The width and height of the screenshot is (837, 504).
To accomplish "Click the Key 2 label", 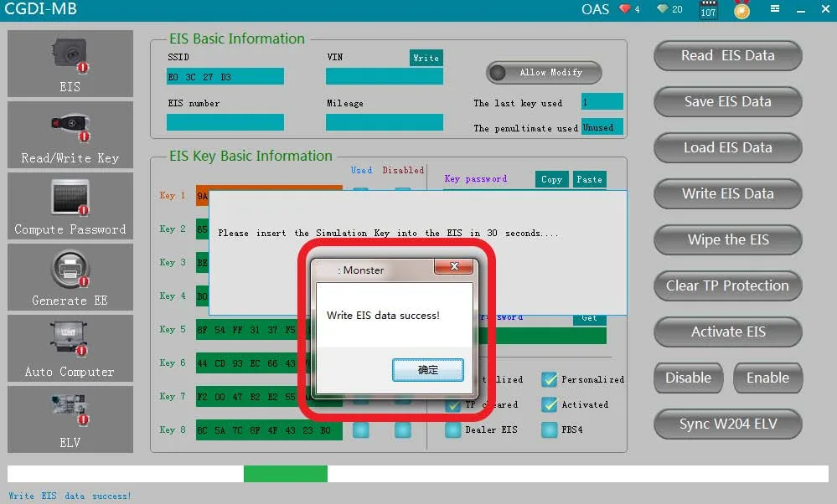I will click(173, 229).
